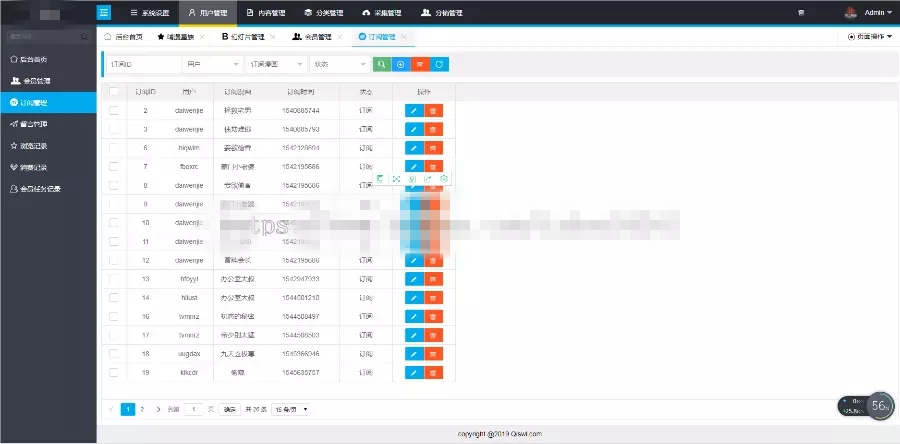Check the checkbox for row ID 7

coord(114,167)
